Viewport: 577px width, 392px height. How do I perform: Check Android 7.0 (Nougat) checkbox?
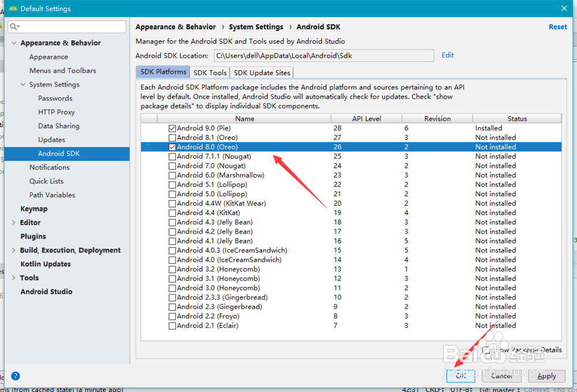point(172,166)
